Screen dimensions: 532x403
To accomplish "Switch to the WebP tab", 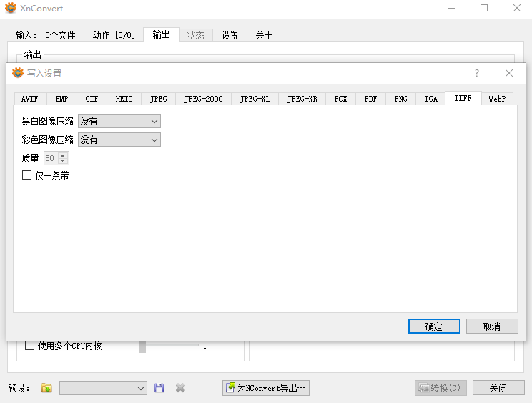I will click(498, 99).
